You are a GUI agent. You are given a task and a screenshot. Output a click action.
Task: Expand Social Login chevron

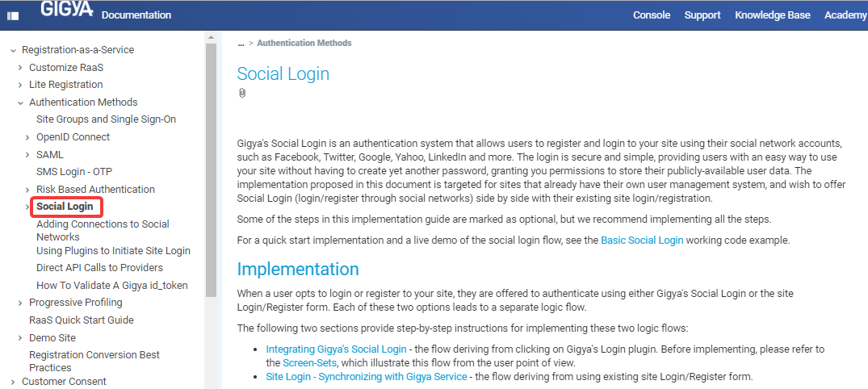(x=27, y=207)
